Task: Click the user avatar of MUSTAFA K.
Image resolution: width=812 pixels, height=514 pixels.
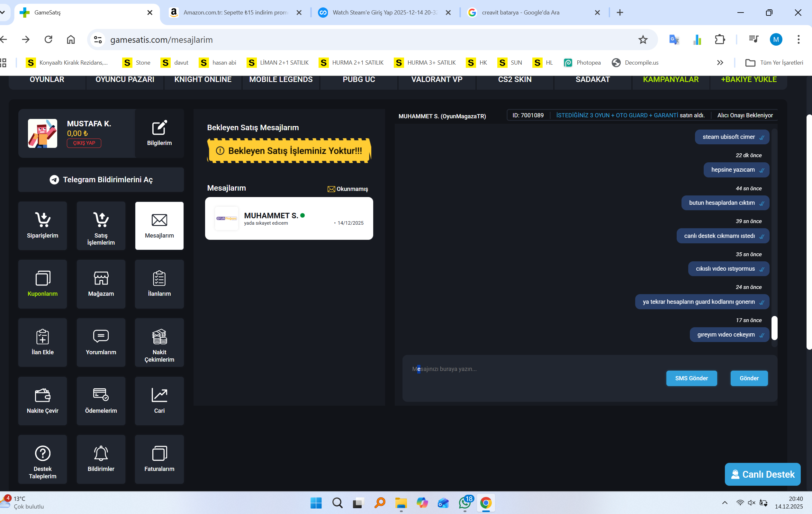Action: (x=42, y=133)
